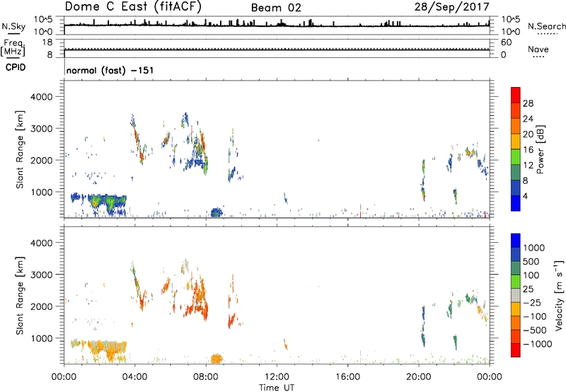The height and width of the screenshot is (392, 566).
Task: Click the '4' tick on power colorbar
Action: pos(525,196)
